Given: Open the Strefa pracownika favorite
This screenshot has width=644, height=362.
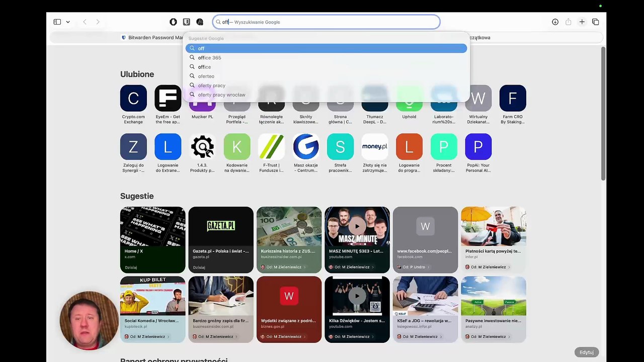Looking at the screenshot, I should pyautogui.click(x=340, y=153).
